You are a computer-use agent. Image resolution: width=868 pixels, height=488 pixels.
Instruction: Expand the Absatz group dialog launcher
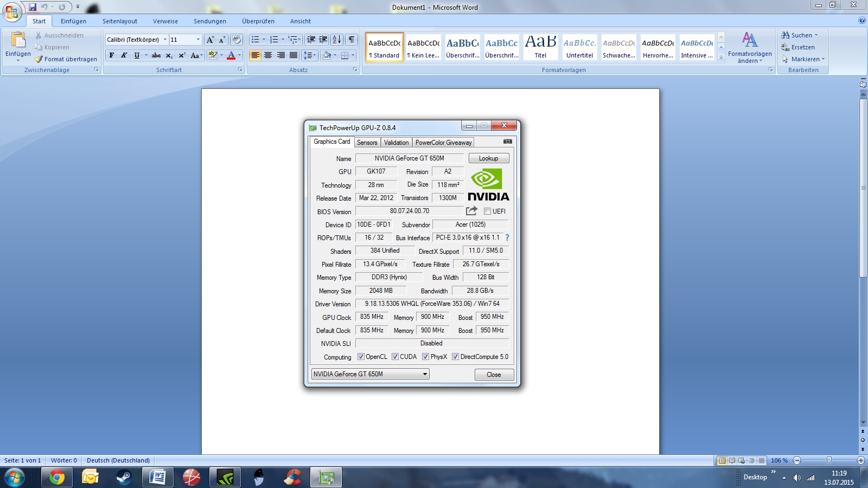coord(355,69)
